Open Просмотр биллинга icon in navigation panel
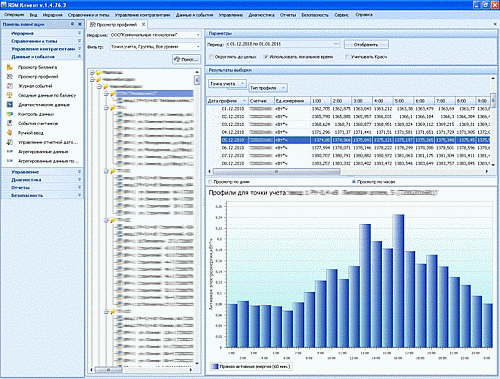The height and width of the screenshot is (379, 500). pos(10,67)
